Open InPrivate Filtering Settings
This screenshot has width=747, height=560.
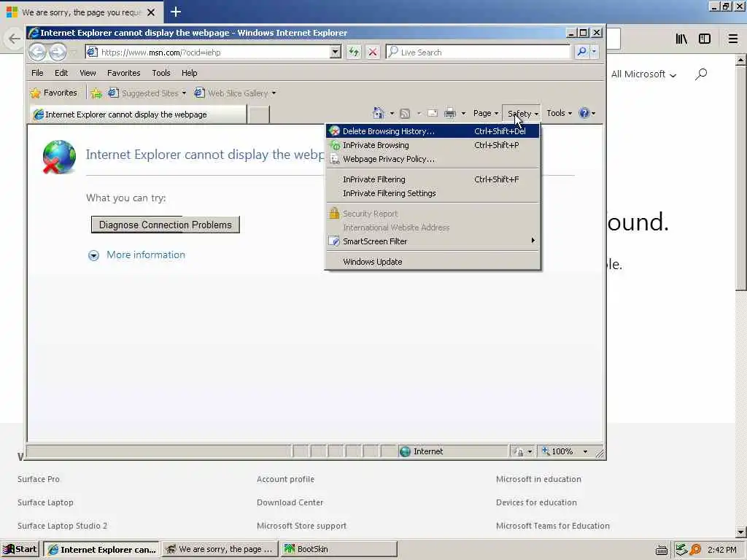(x=433, y=193)
